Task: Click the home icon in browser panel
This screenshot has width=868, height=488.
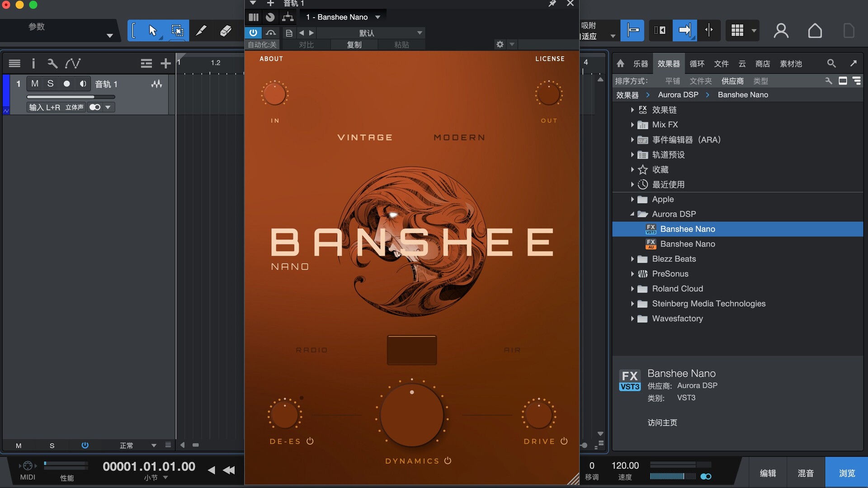Action: [x=620, y=63]
